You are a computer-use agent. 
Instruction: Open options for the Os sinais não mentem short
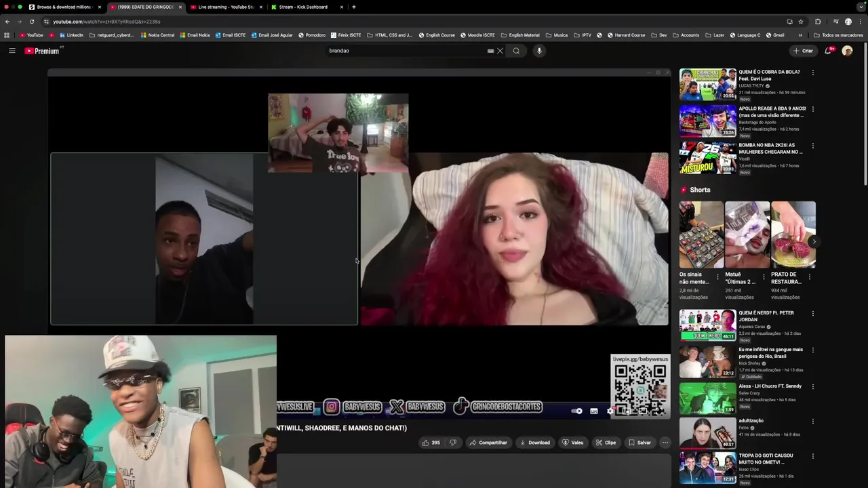[717, 277]
